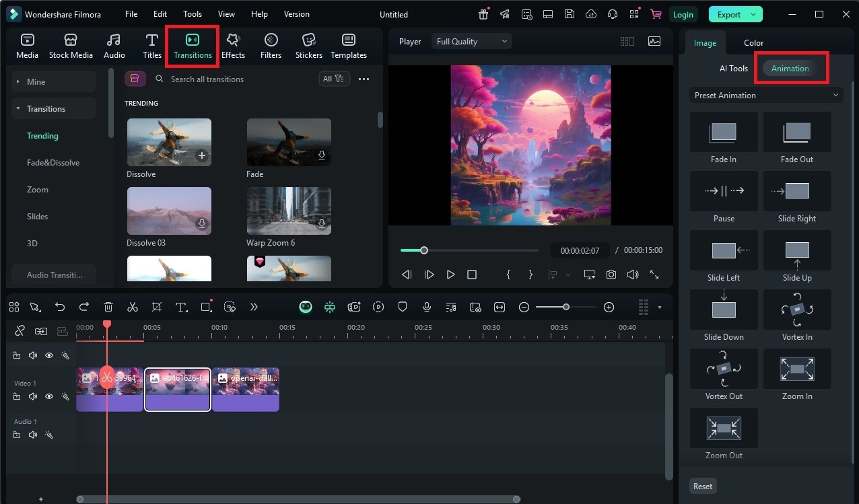The image size is (859, 504).
Task: Open the Filters tab
Action: click(x=271, y=46)
